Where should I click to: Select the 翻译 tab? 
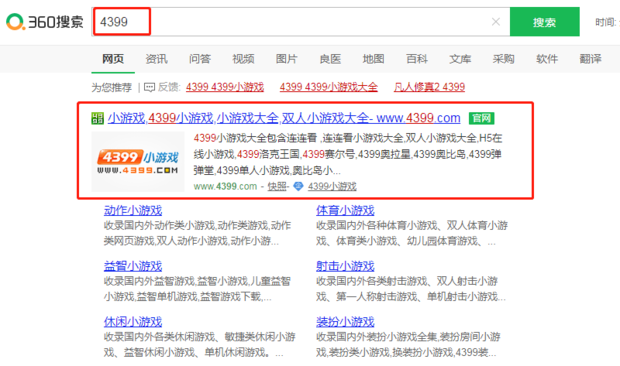click(590, 59)
